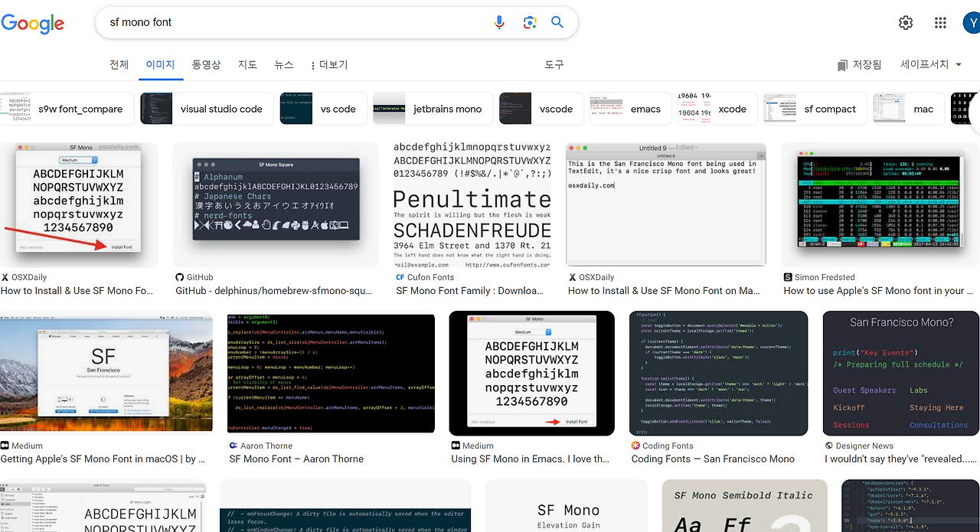Open the 뉴스 tab
980x532 pixels.
pos(283,64)
